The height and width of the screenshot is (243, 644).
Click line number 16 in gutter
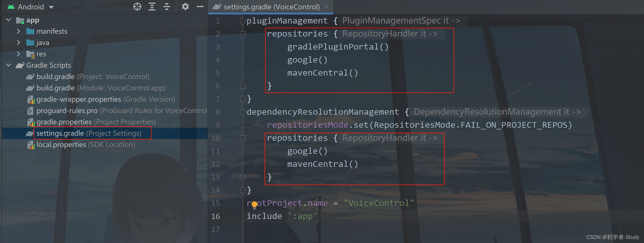[x=215, y=216]
